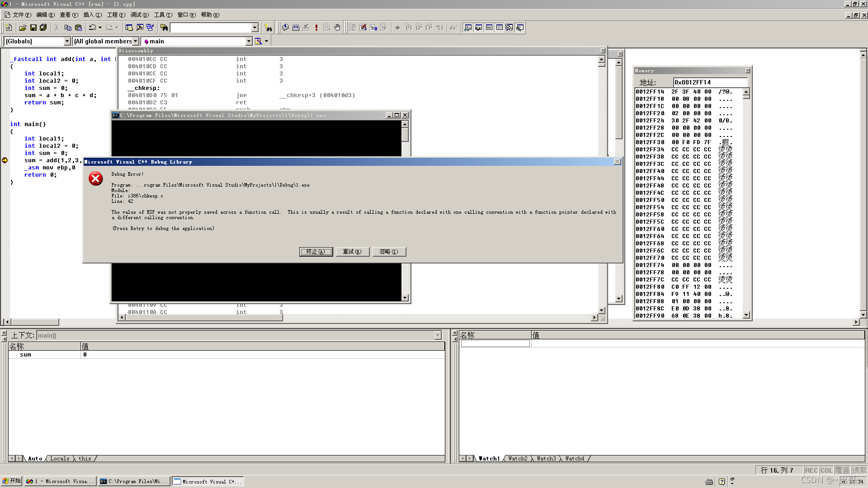868x488 pixels.
Task: Run program with red exclamation Execute icon
Action: click(x=316, y=28)
